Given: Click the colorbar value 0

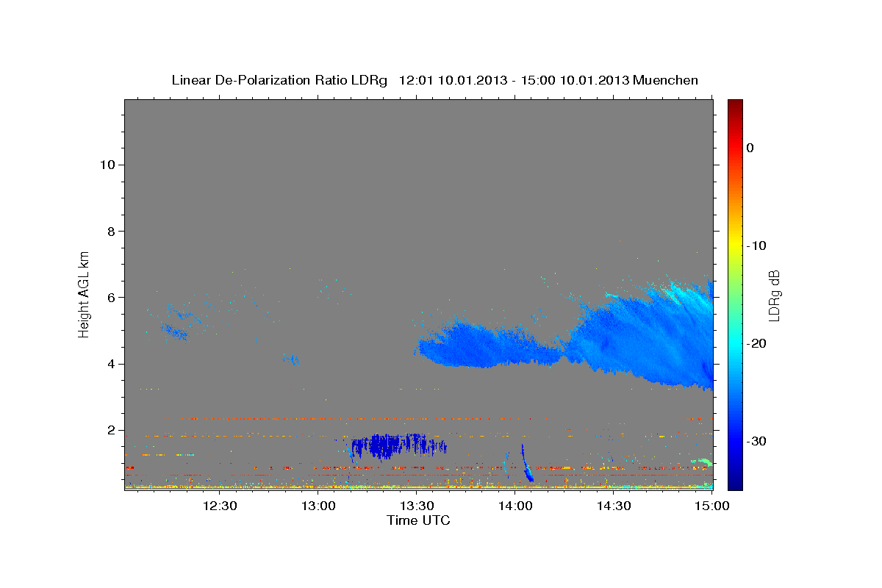Looking at the screenshot, I should click(x=750, y=148).
